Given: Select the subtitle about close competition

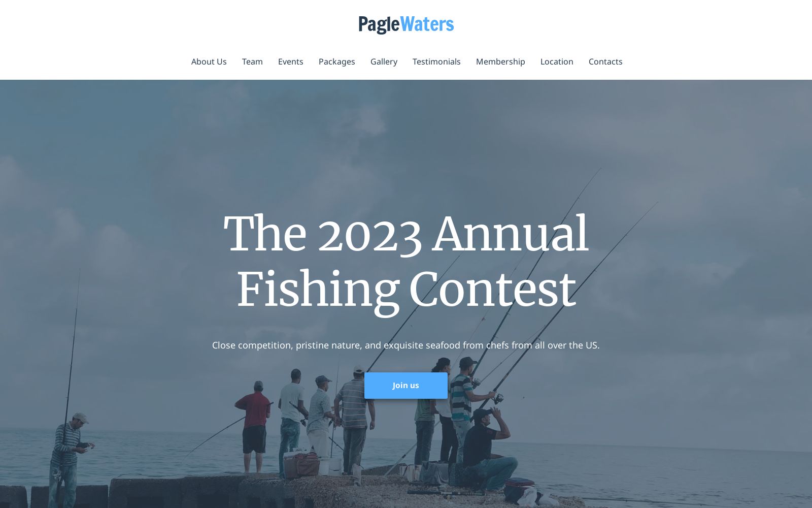Looking at the screenshot, I should click(406, 345).
